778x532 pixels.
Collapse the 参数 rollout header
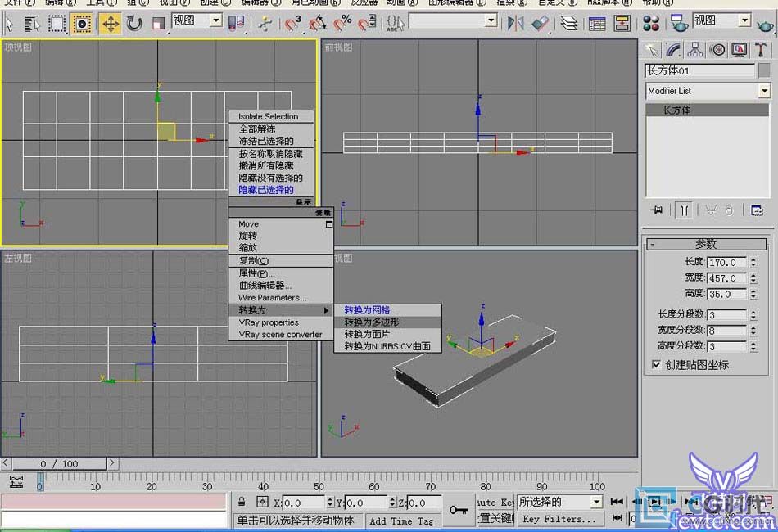pyautogui.click(x=707, y=244)
